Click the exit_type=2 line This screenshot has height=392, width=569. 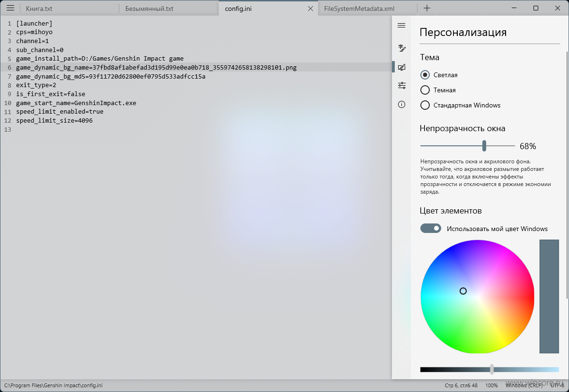pyautogui.click(x=36, y=85)
